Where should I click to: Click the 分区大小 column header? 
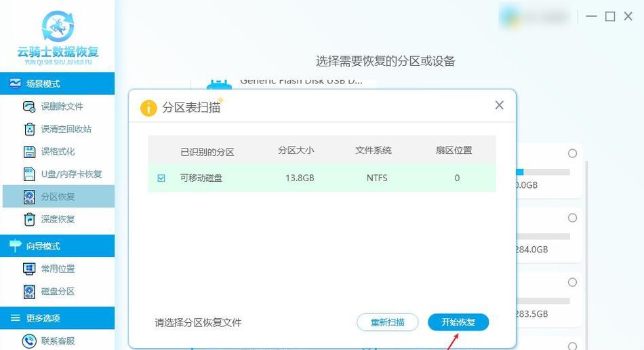pos(296,151)
